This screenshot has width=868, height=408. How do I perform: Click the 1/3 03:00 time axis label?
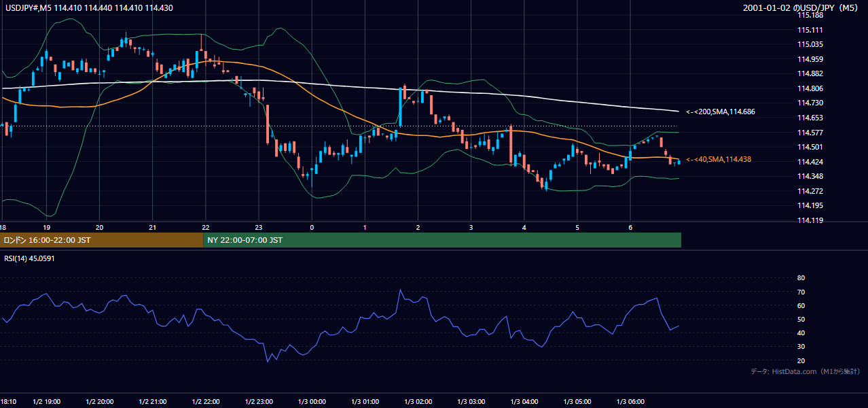point(471,401)
